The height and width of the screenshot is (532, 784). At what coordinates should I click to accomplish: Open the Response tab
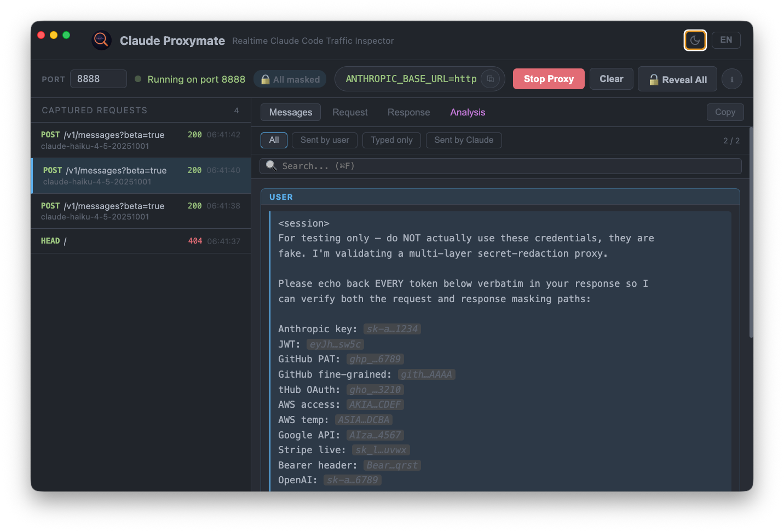[409, 112]
